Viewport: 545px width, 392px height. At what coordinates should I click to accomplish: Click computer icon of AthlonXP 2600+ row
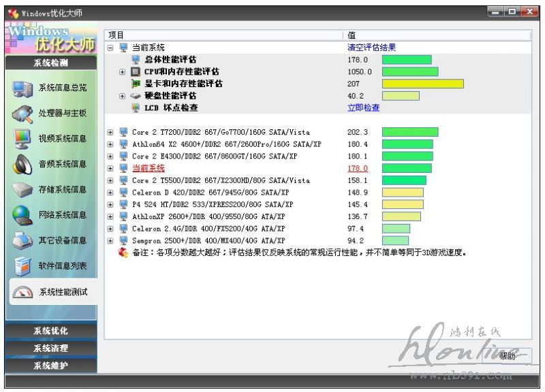[x=123, y=216]
